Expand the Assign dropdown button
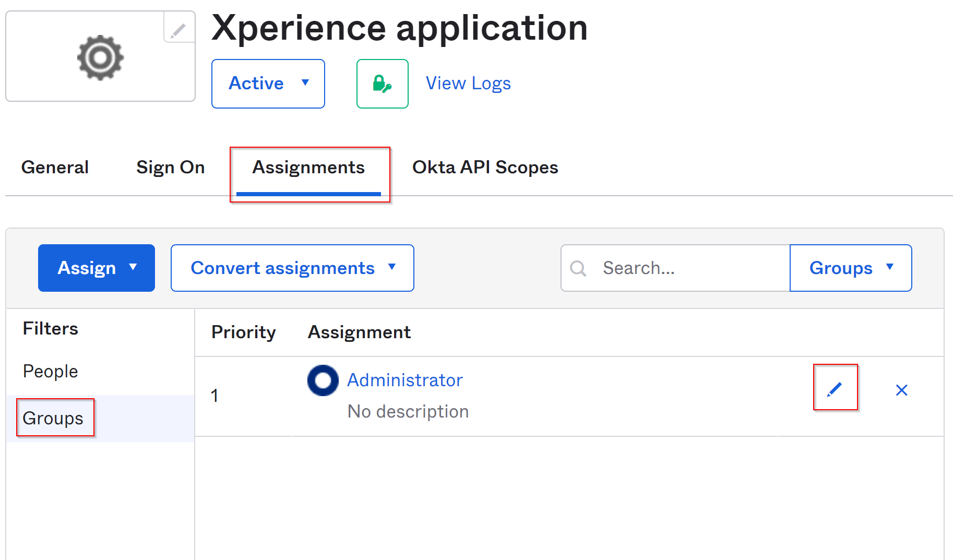The width and height of the screenshot is (953, 560). coord(97,268)
